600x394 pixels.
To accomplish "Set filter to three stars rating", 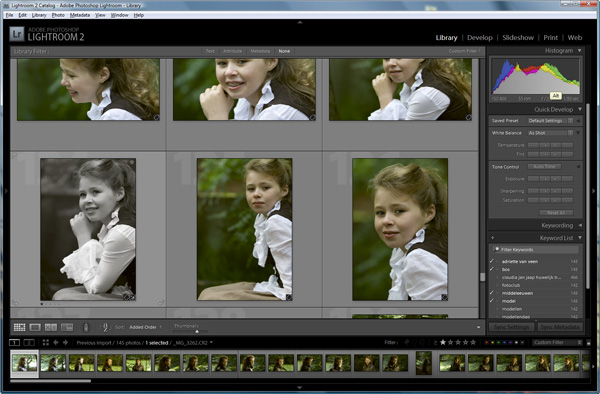I will click(x=458, y=342).
